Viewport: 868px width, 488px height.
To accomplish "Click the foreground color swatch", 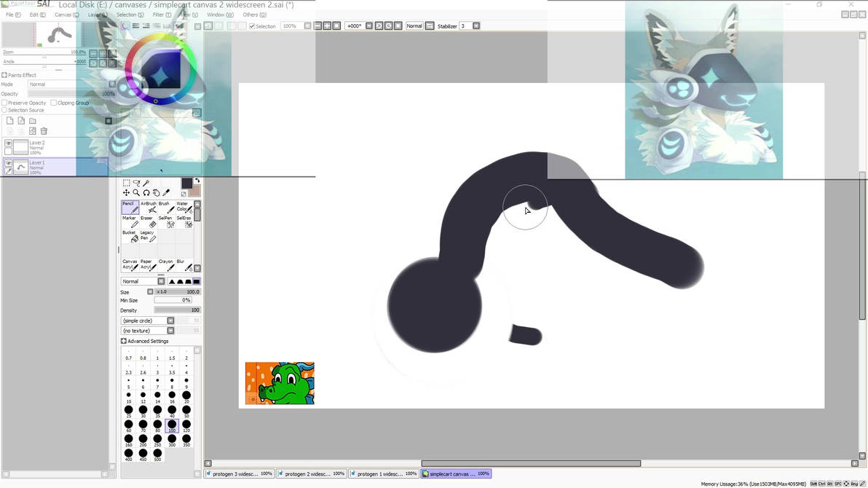I will [186, 184].
